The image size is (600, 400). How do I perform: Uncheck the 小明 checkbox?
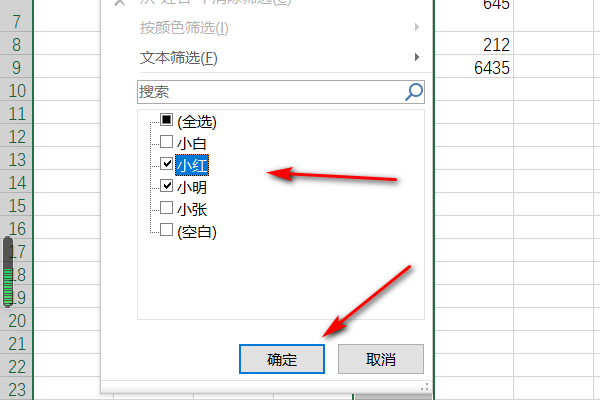pos(166,186)
